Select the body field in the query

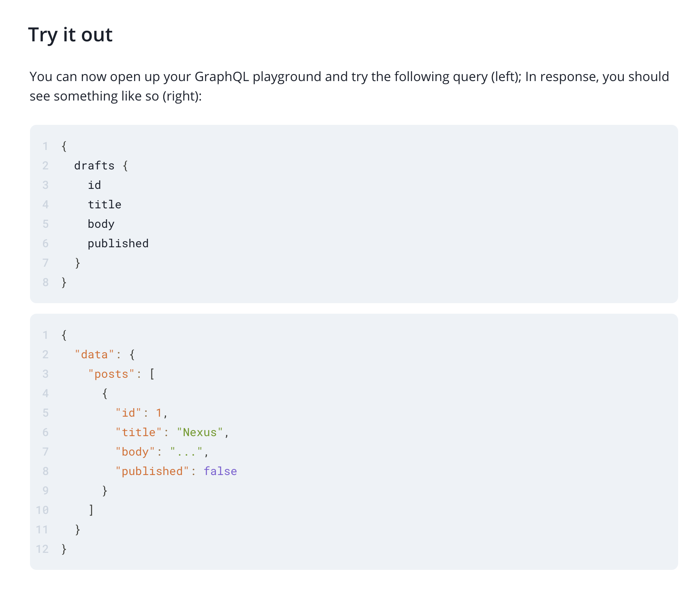pyautogui.click(x=101, y=224)
